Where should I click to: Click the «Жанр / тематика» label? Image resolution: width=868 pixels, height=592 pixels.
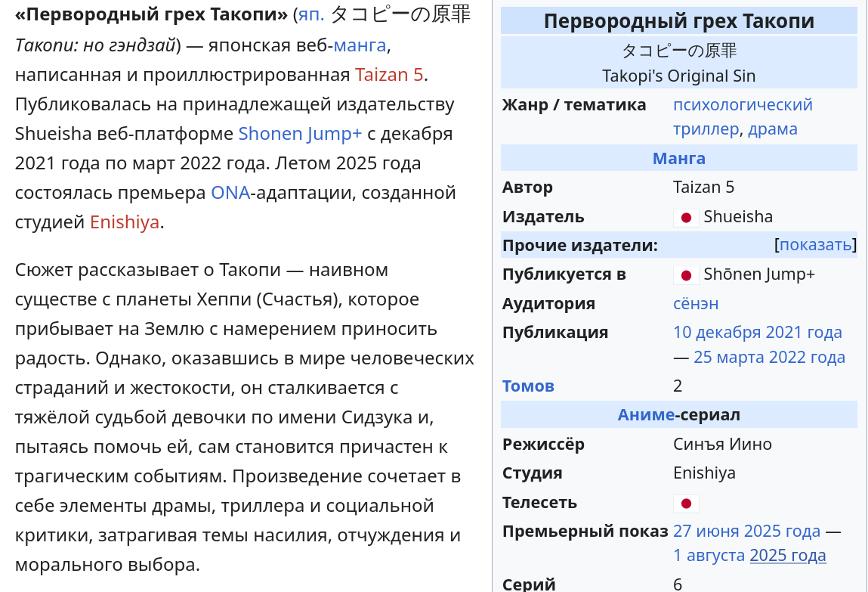[x=574, y=104]
